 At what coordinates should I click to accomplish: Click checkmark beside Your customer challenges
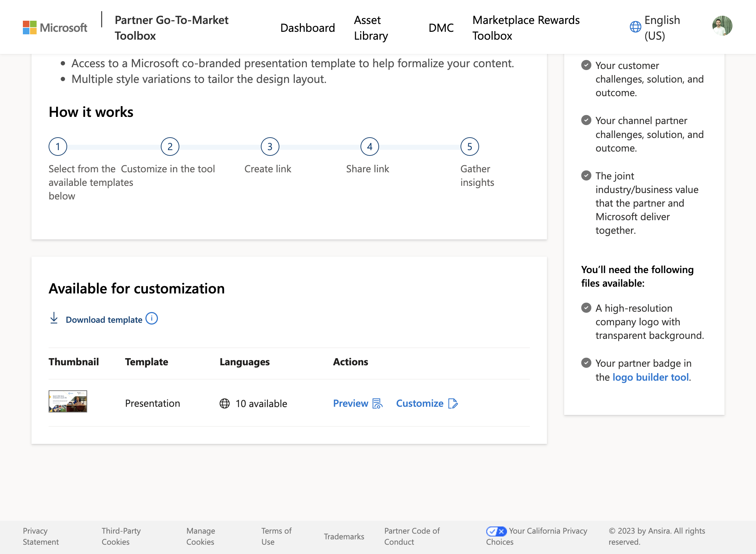pos(586,65)
